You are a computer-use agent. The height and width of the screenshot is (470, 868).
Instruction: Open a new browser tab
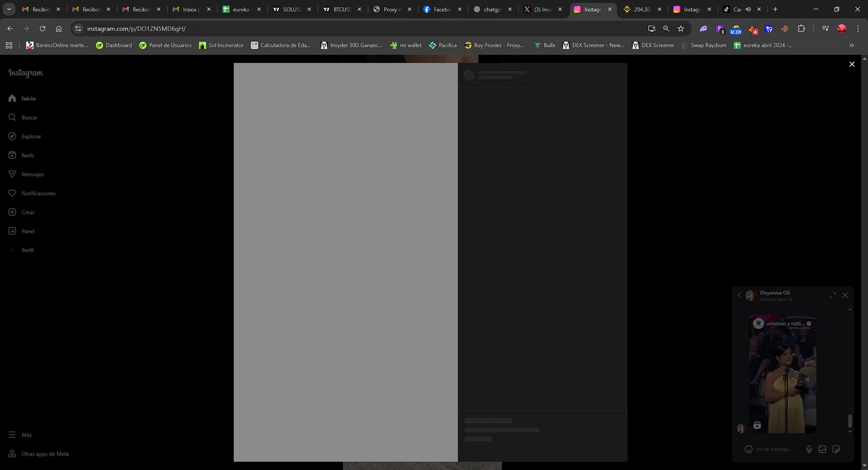[775, 9]
